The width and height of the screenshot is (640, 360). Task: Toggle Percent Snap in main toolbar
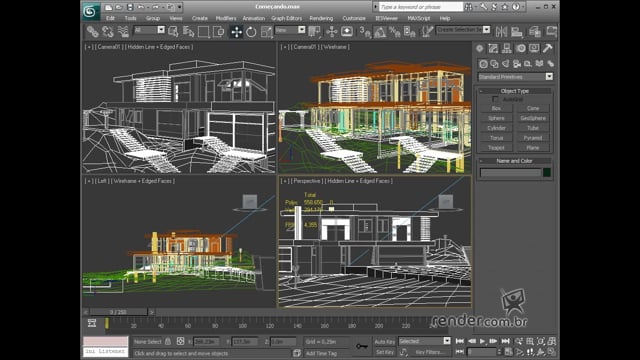[395, 31]
